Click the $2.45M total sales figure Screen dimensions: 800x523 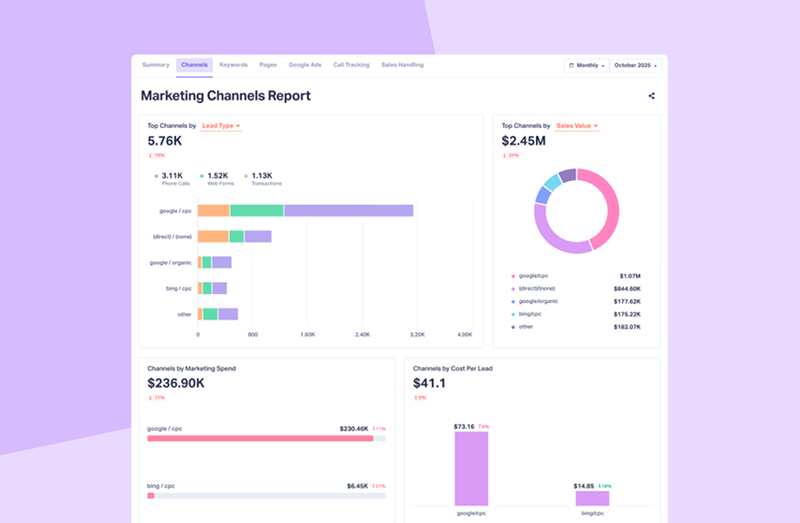pyautogui.click(x=523, y=141)
